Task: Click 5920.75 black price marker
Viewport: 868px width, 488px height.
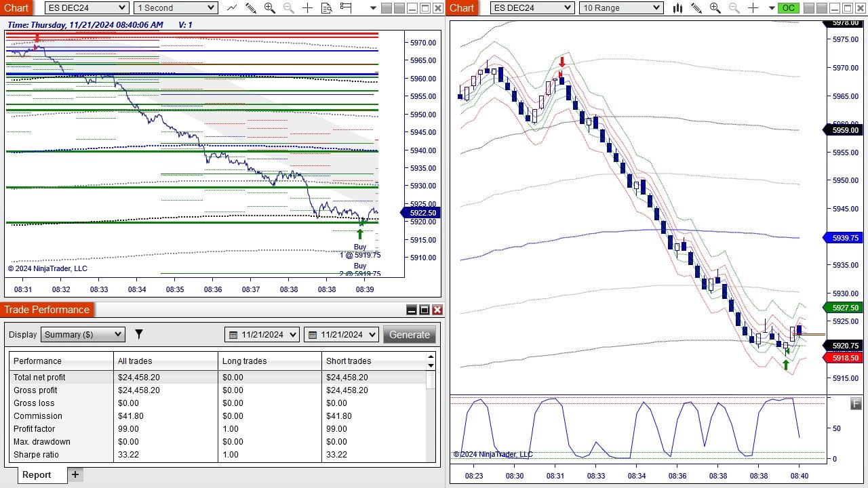Action: pos(844,346)
